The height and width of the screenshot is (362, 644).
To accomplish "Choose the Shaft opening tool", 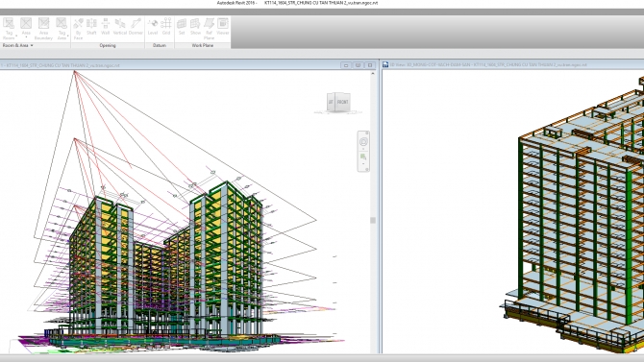I will click(x=91, y=26).
